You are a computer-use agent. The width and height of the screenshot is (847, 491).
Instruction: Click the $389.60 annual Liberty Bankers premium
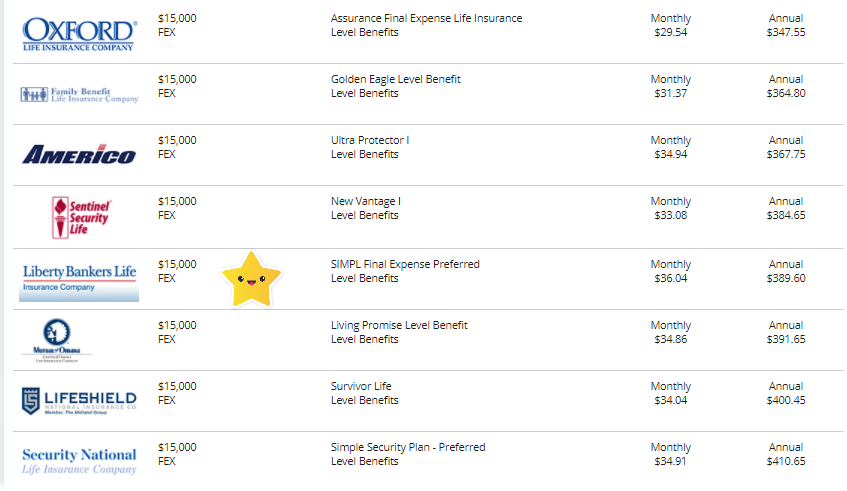[785, 279]
